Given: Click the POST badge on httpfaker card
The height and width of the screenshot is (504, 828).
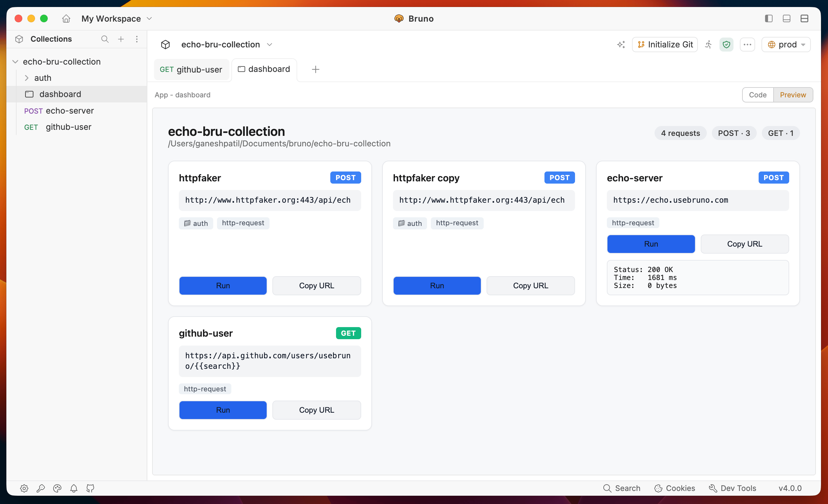Looking at the screenshot, I should pos(346,178).
